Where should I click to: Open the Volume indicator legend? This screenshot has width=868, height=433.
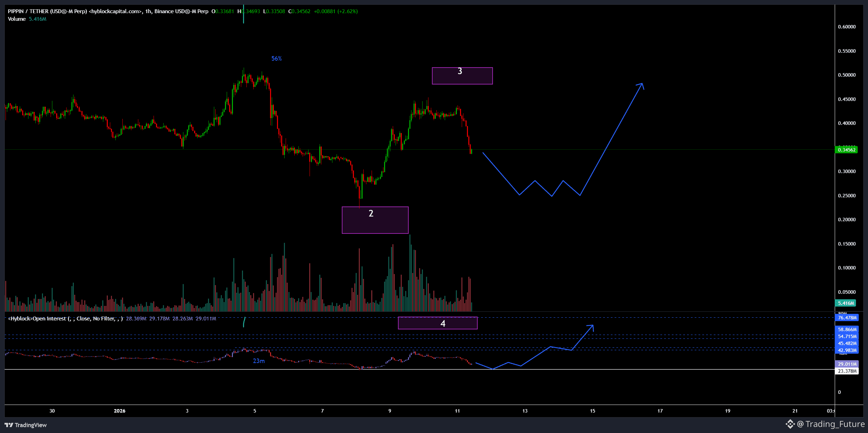tap(17, 19)
